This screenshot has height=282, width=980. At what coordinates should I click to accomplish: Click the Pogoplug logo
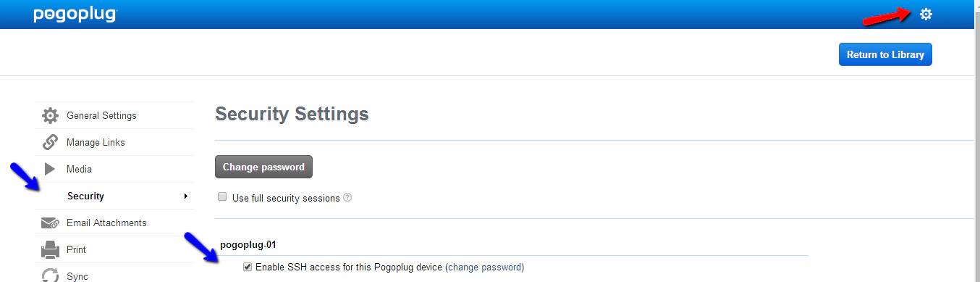tap(75, 15)
